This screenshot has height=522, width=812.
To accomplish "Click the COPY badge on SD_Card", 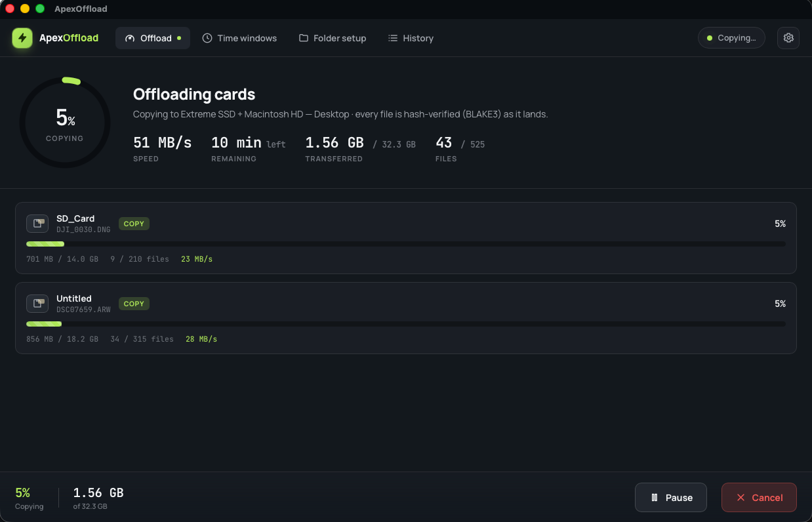I will point(134,224).
